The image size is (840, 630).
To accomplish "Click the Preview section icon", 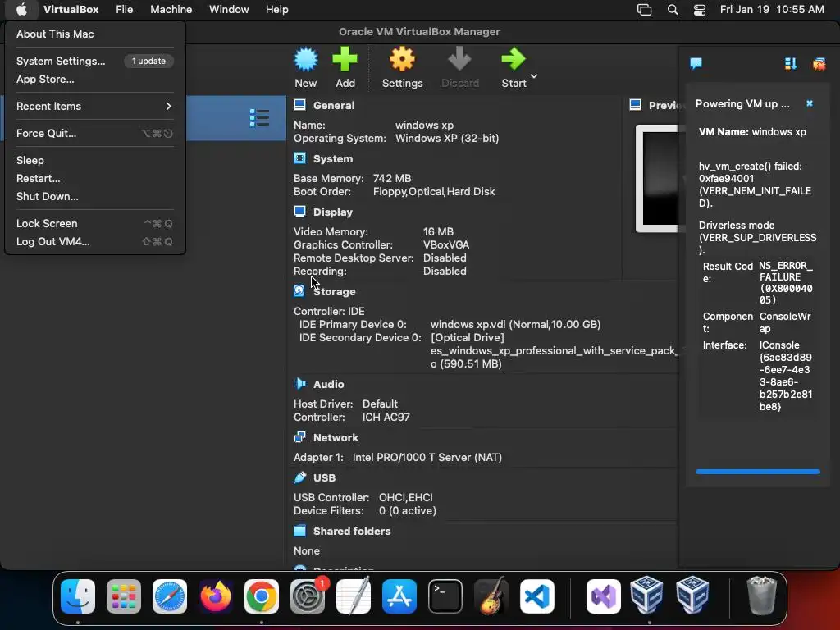I will [x=636, y=104].
